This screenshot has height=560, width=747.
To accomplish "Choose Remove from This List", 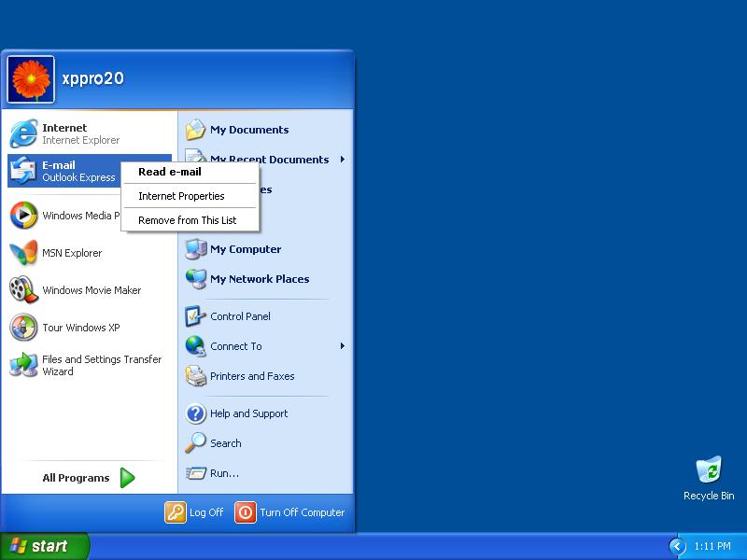I will coord(190,220).
